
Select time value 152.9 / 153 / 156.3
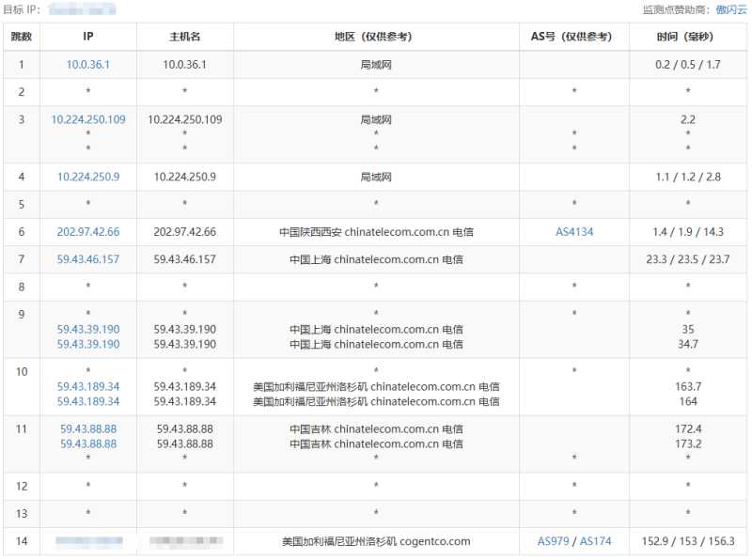[688, 541]
